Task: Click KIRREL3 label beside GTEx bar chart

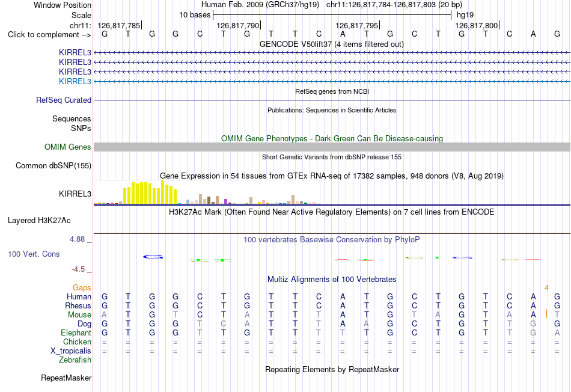Action: (75, 194)
